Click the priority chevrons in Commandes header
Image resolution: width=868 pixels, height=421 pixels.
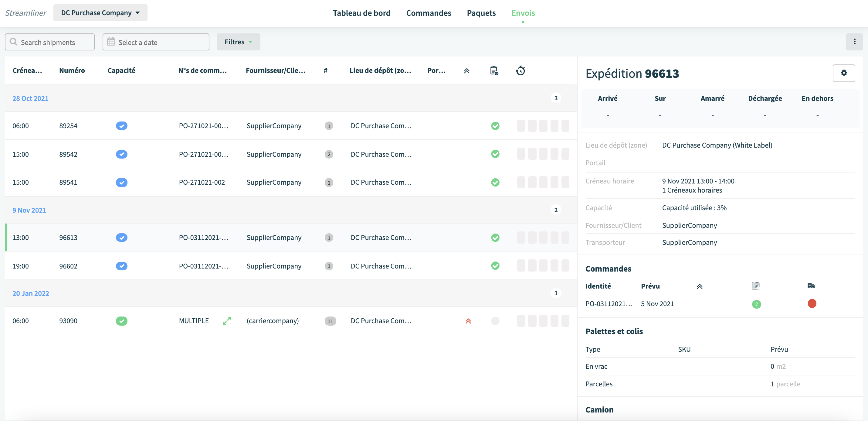click(700, 286)
